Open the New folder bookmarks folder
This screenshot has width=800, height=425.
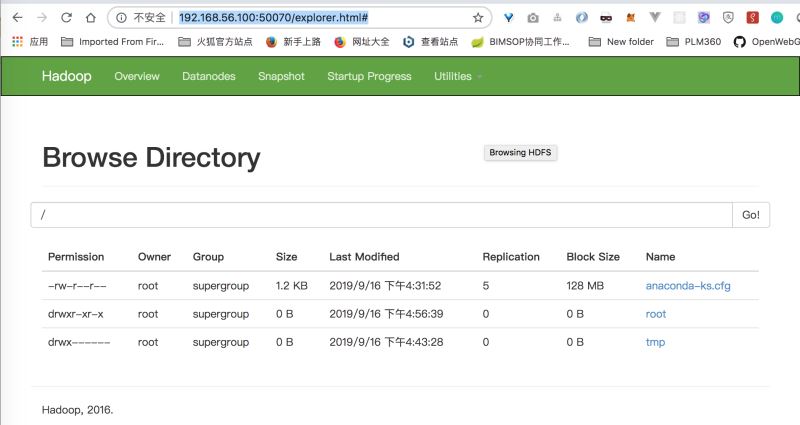(621, 42)
